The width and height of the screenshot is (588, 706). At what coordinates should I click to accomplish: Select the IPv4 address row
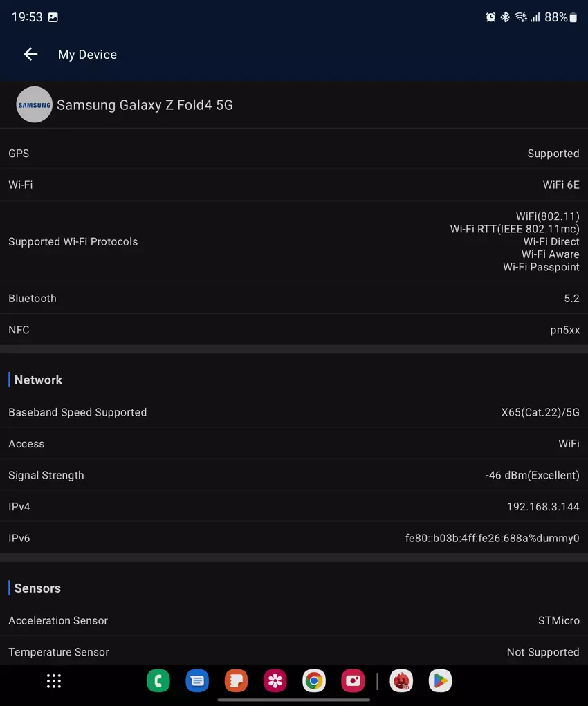(294, 507)
